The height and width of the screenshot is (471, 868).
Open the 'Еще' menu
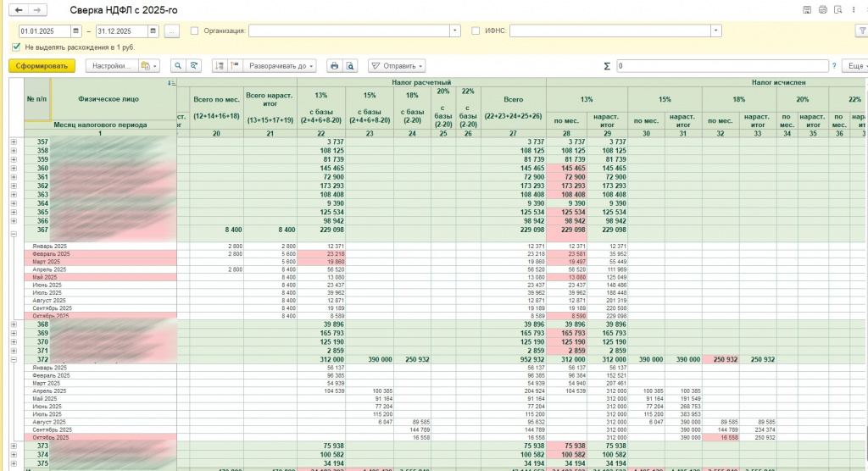coord(854,65)
